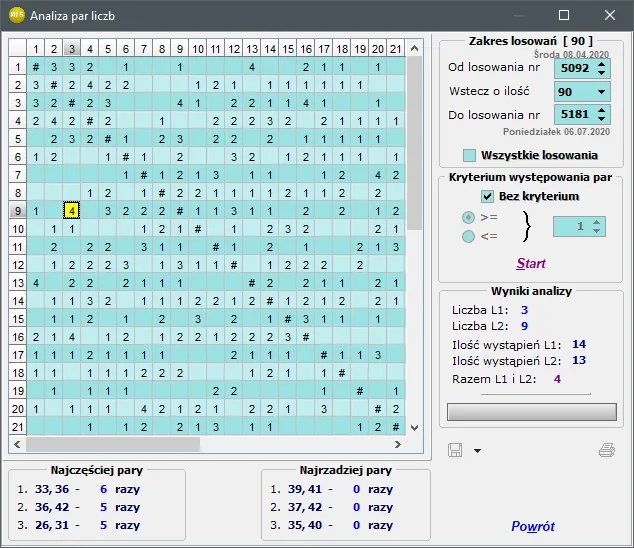Viewport: 634px width, 548px height.
Task: Click the printer icon
Action: click(x=606, y=450)
